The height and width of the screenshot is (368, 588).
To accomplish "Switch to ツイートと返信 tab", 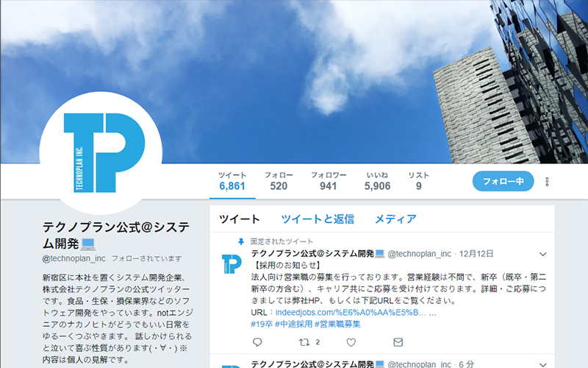I will 318,219.
